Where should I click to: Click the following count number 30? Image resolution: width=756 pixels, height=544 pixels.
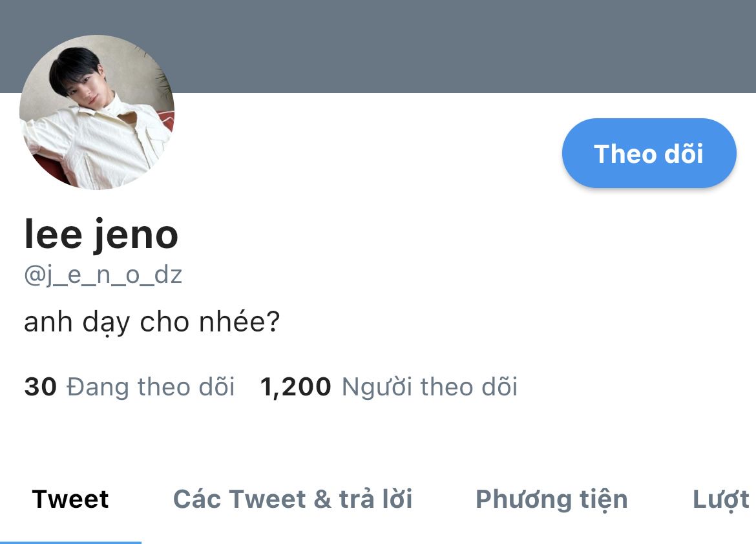pos(41,387)
